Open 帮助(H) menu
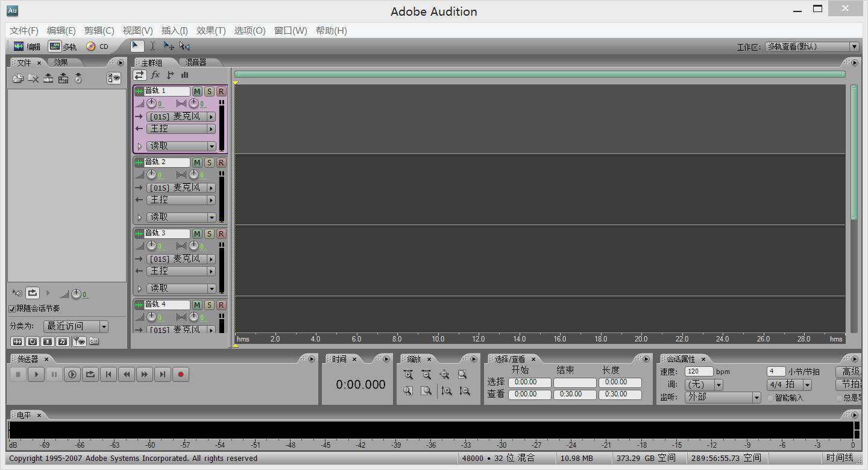Viewport: 868px width, 470px height. click(x=332, y=31)
